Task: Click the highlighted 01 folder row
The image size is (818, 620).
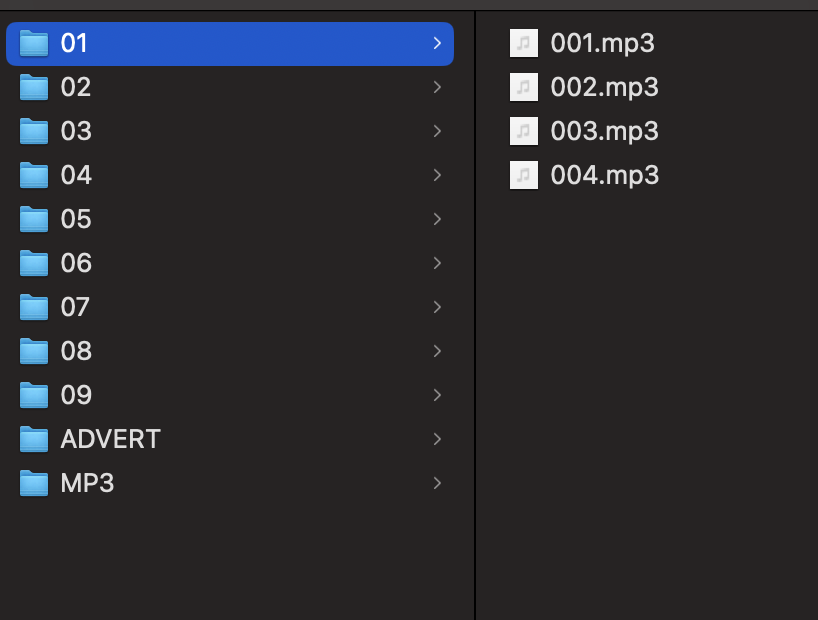Action: click(x=230, y=43)
